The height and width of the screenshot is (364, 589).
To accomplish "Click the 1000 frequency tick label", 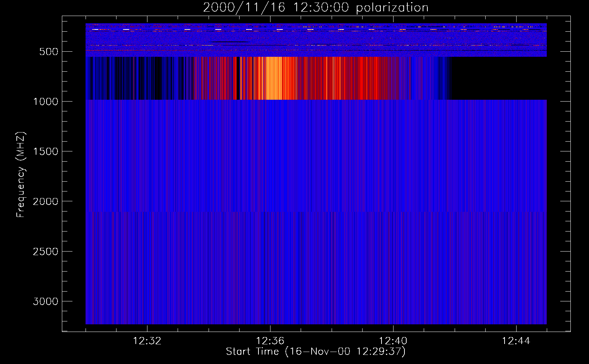I will (46, 102).
